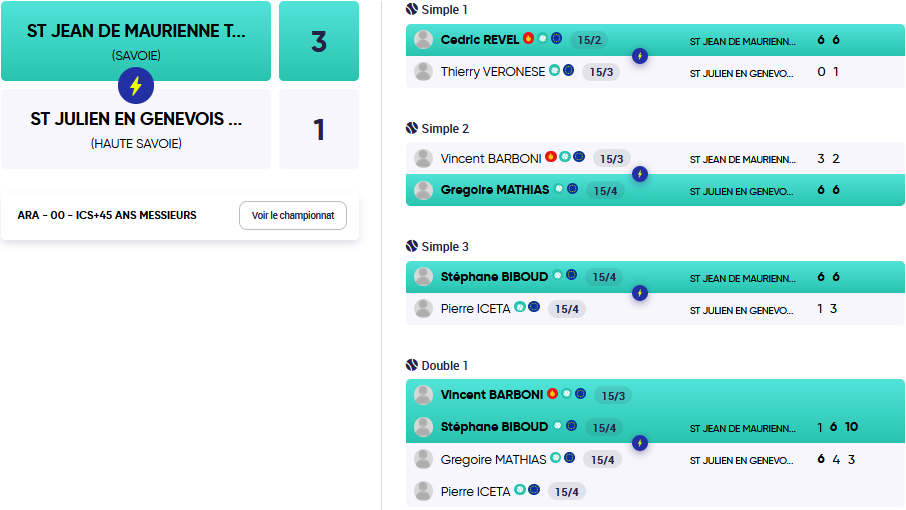Open the ST JEAN DE MAURIENNE team card
Viewport: 906px width, 510px height.
coord(136,41)
